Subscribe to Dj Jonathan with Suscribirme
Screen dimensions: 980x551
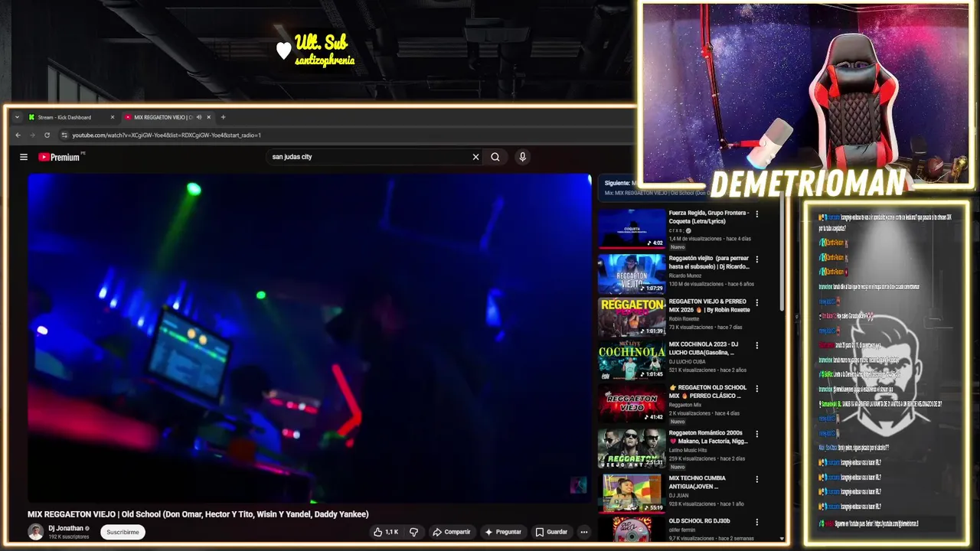pyautogui.click(x=122, y=532)
